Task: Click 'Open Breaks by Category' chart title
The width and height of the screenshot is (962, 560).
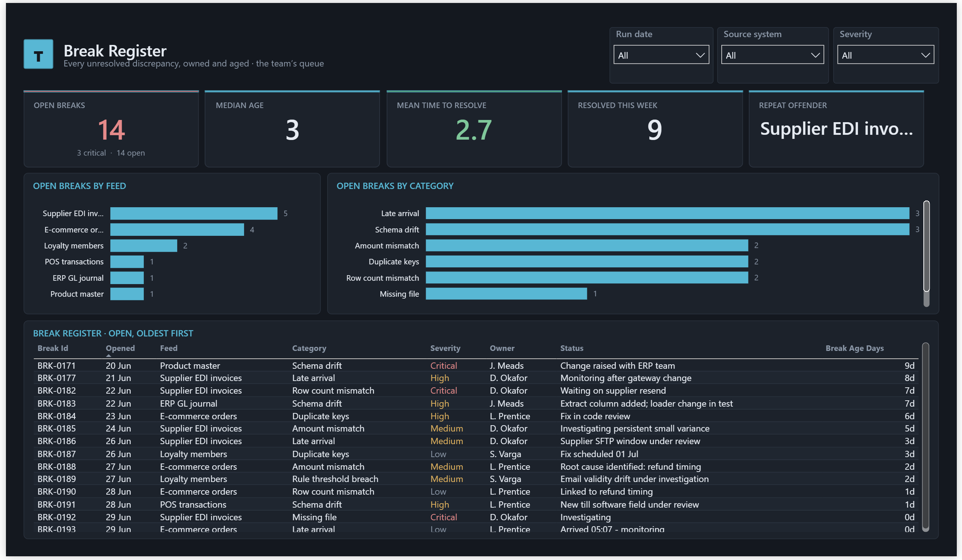Action: (395, 186)
